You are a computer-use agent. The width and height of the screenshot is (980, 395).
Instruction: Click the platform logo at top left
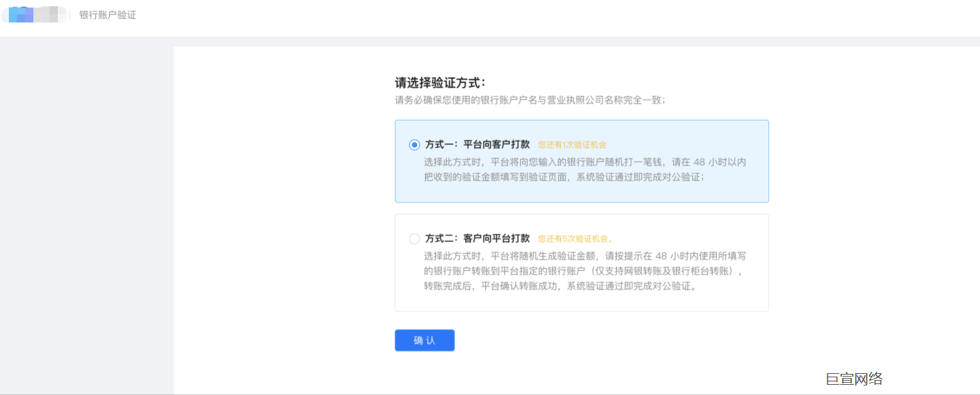click(x=34, y=14)
